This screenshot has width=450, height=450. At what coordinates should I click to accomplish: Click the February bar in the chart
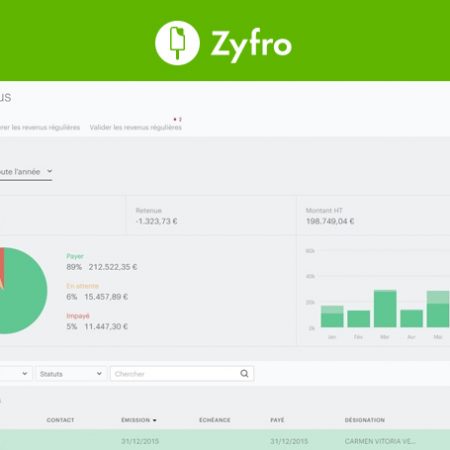pos(359,319)
